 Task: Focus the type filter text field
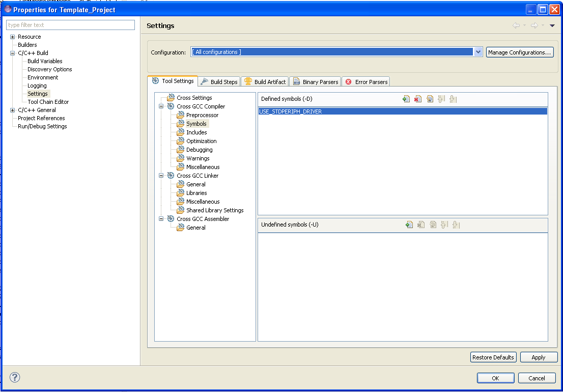click(70, 25)
